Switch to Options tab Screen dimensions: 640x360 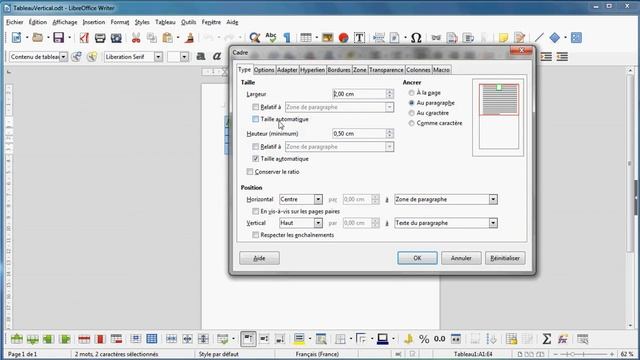click(x=264, y=70)
